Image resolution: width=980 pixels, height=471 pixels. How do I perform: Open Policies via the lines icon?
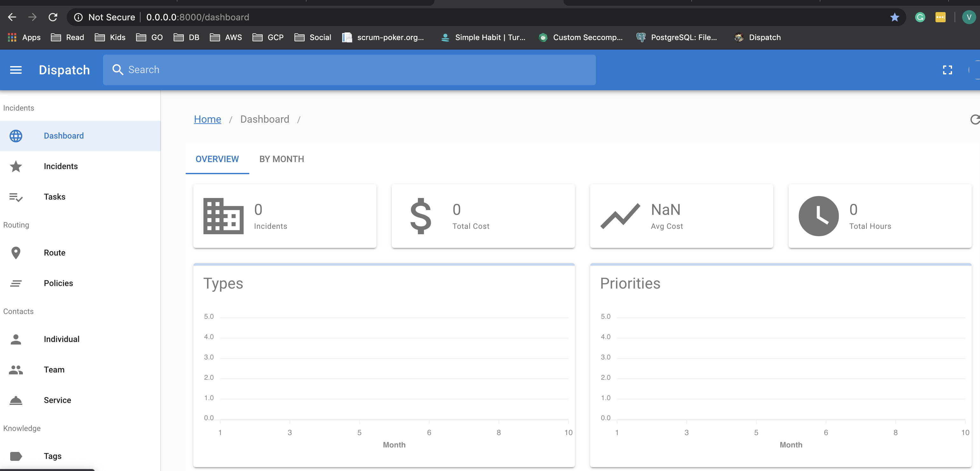[16, 283]
